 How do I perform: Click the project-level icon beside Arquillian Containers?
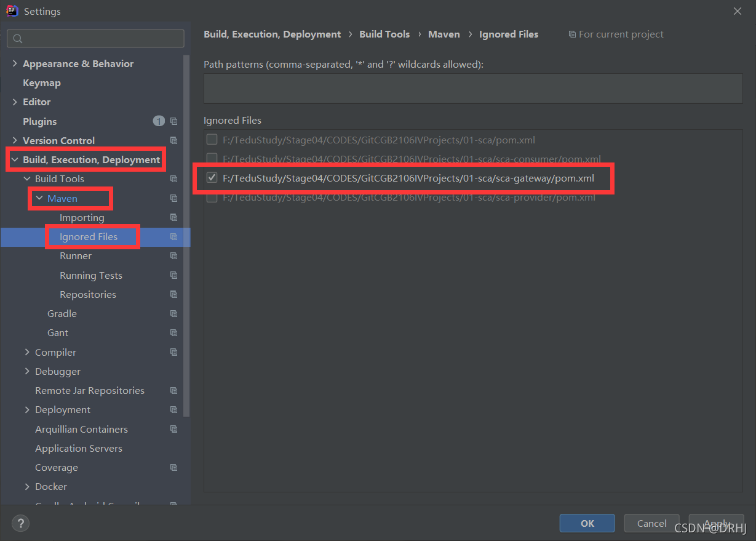(x=174, y=429)
